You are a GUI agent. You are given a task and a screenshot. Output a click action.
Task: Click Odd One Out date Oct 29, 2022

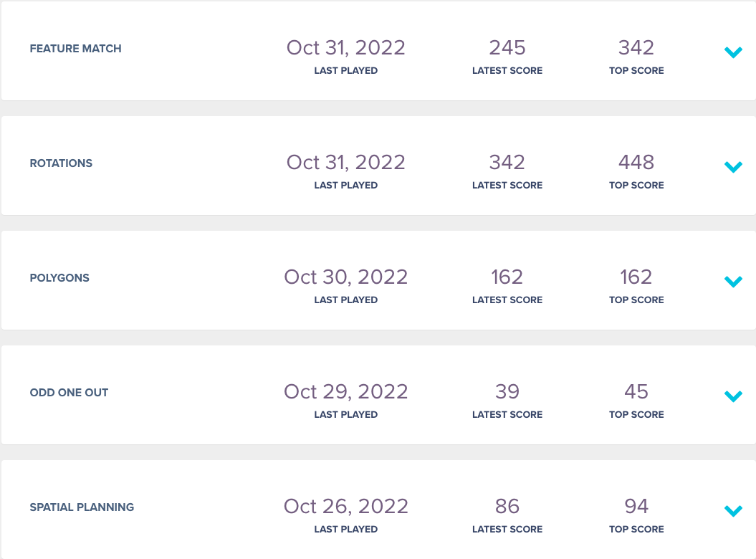click(345, 391)
